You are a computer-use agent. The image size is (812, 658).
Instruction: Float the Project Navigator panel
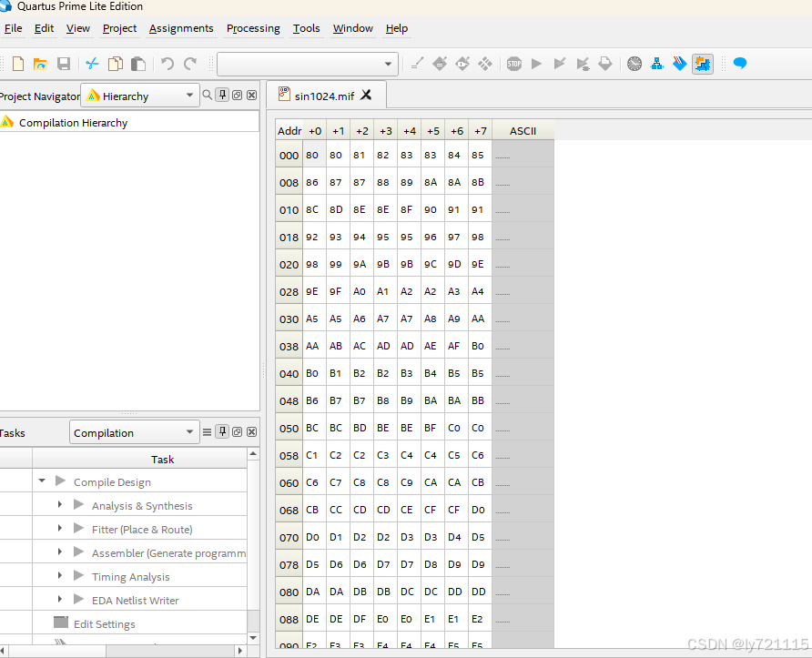[x=238, y=95]
